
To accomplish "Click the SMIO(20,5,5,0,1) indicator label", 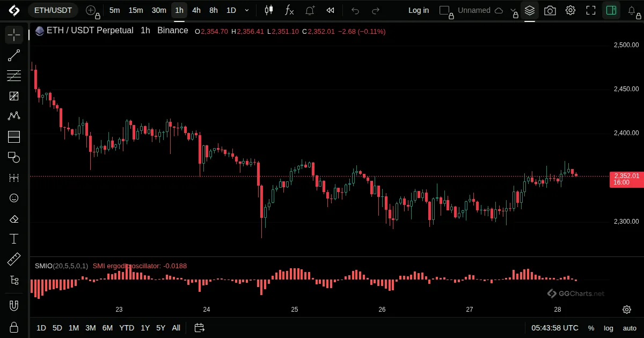I will click(x=62, y=266).
